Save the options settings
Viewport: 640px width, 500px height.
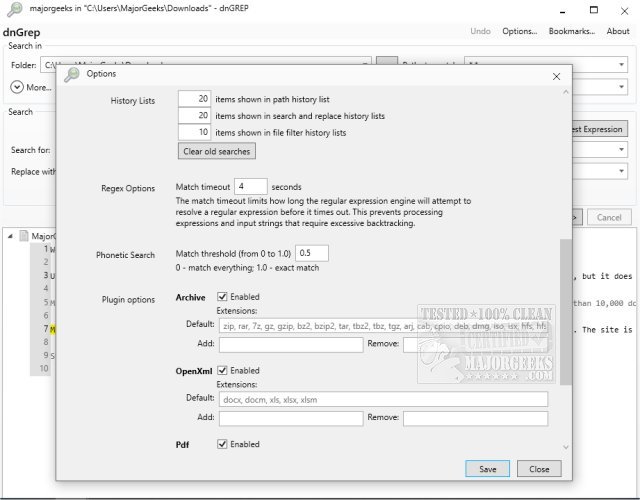[x=487, y=469]
